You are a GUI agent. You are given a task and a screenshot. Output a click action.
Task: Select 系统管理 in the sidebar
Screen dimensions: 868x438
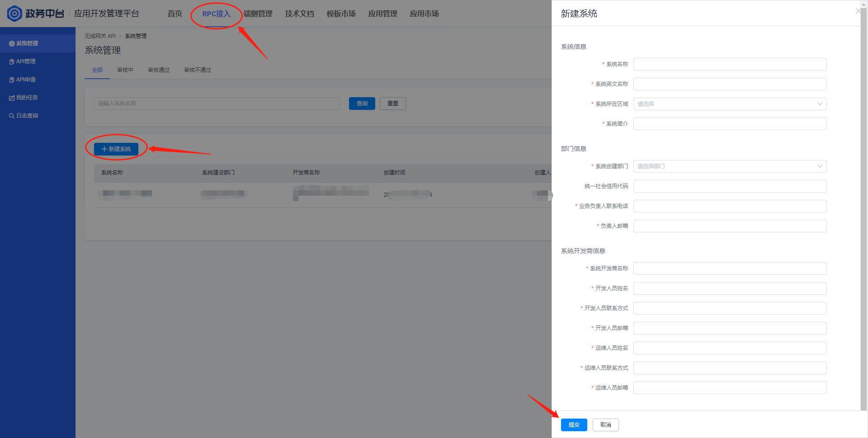pos(38,43)
